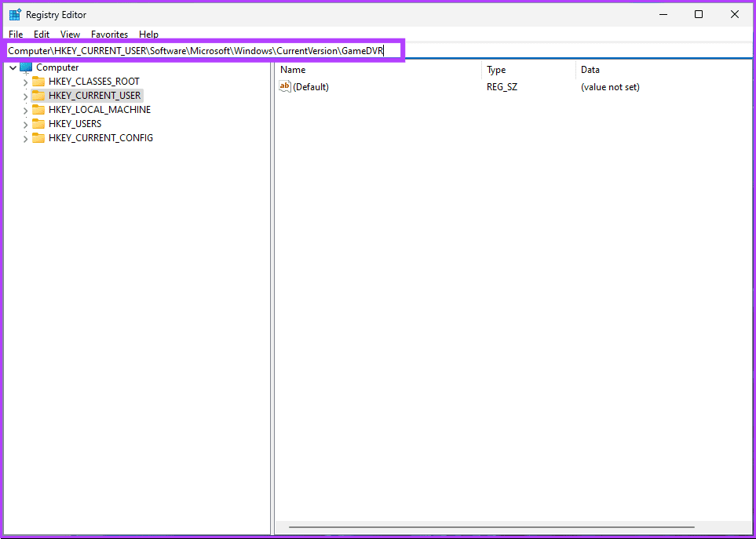Select the HKEY_CLASSES_ROOT label

pos(94,82)
